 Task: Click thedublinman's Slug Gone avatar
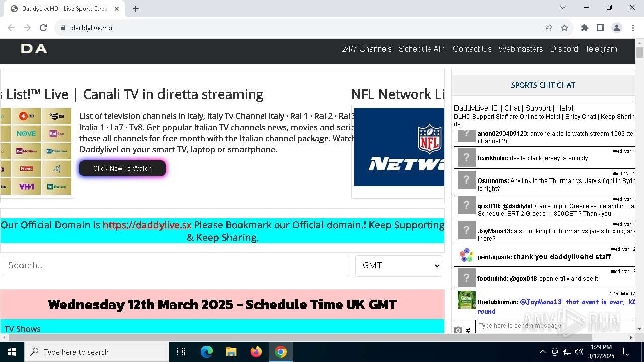[466, 300]
